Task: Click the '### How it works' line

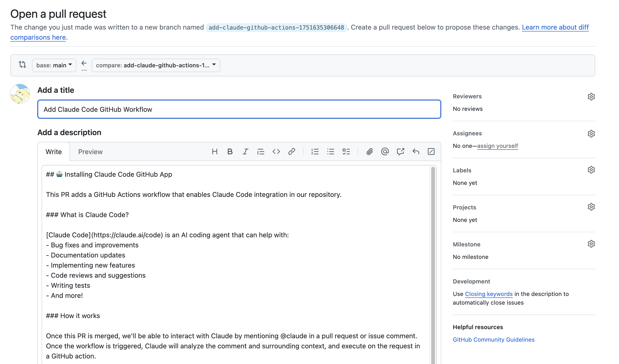Action: (x=73, y=316)
